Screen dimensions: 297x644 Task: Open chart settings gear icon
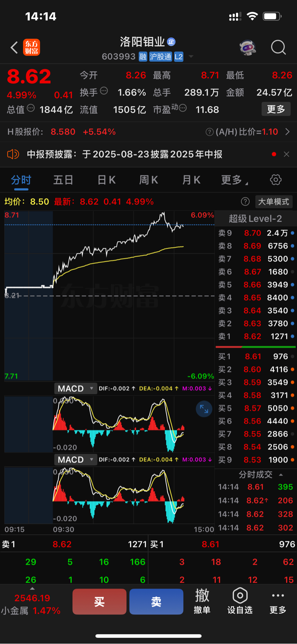(275, 180)
